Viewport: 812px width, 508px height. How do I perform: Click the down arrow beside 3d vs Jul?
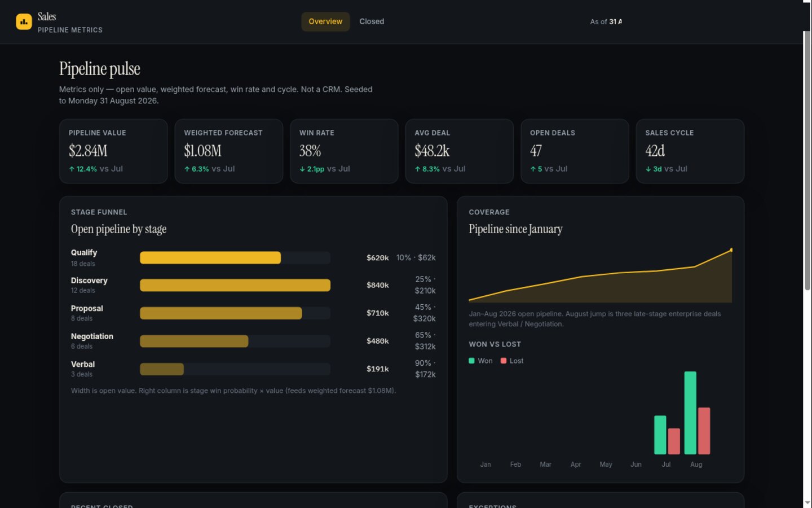tap(648, 169)
